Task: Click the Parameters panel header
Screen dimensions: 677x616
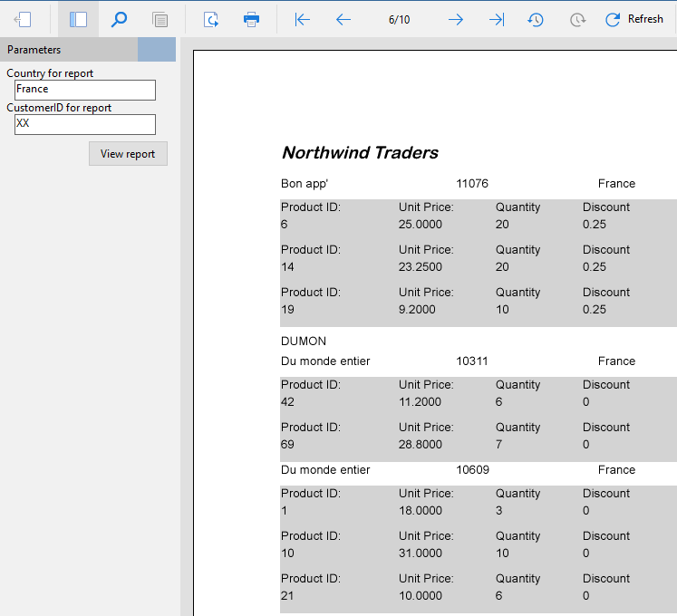Action: pyautogui.click(x=69, y=50)
